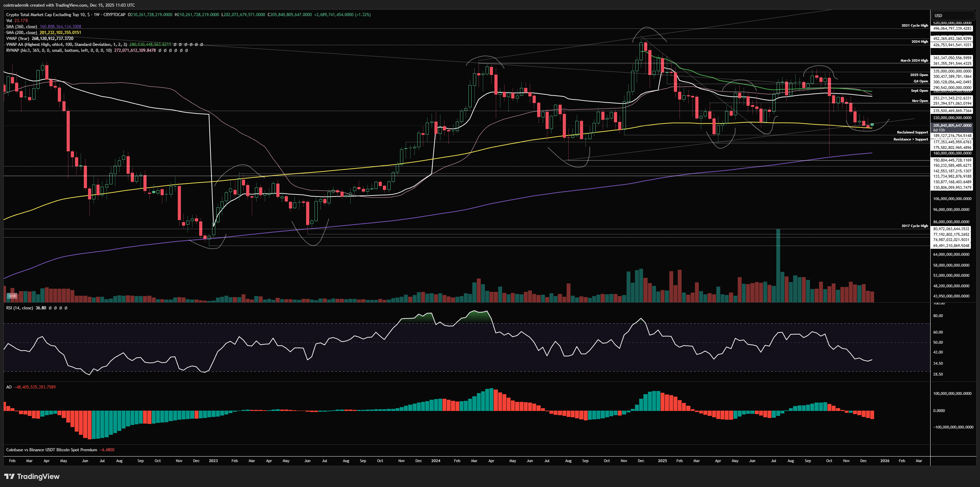Click the cointradernik created with TradingView.com header
This screenshot has width=980, height=487.
point(68,5)
